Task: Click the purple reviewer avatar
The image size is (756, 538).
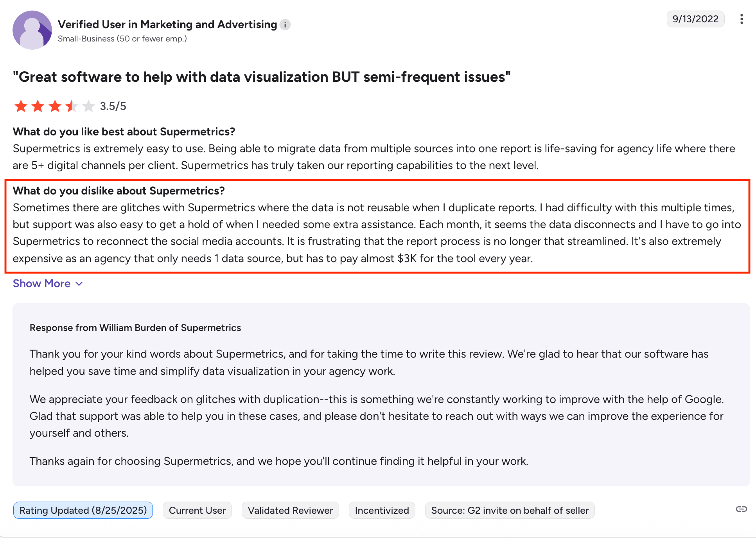Action: [32, 30]
